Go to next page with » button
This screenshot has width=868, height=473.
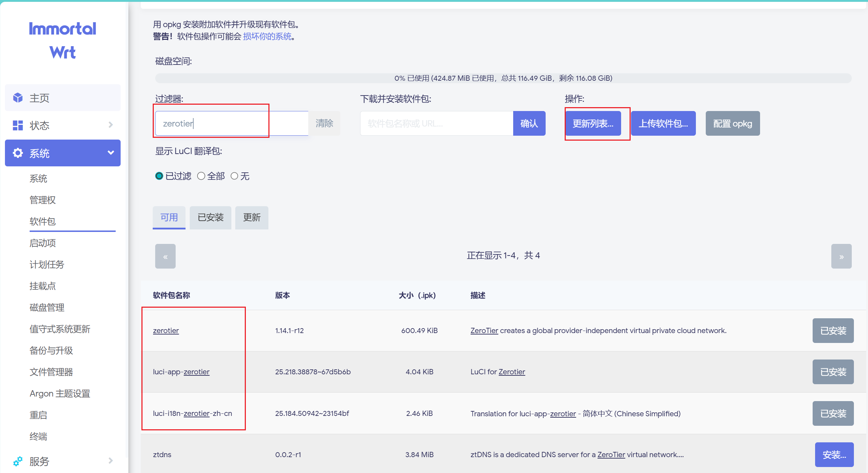[841, 256]
